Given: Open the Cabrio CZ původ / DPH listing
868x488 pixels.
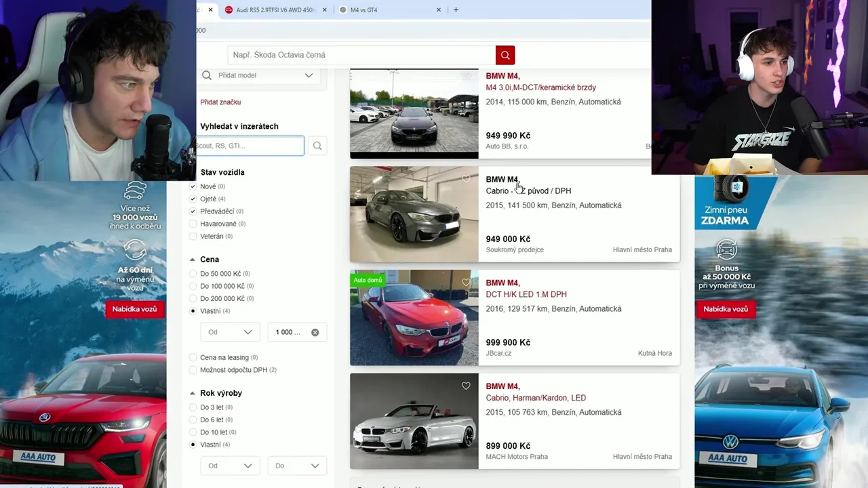Looking at the screenshot, I should click(528, 191).
